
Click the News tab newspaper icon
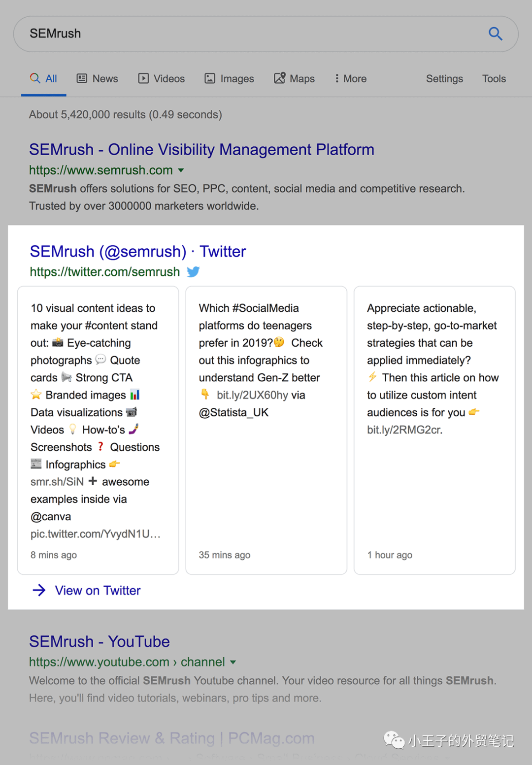pyautogui.click(x=82, y=78)
